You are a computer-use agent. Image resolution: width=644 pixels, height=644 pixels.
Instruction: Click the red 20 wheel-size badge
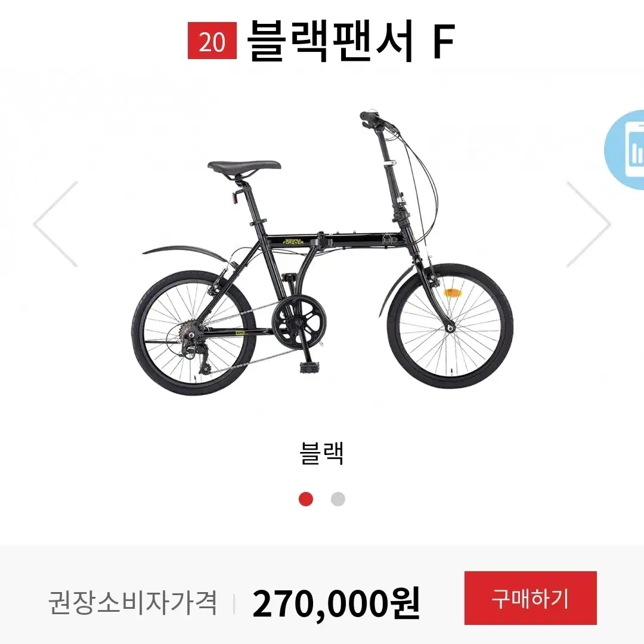pyautogui.click(x=212, y=41)
